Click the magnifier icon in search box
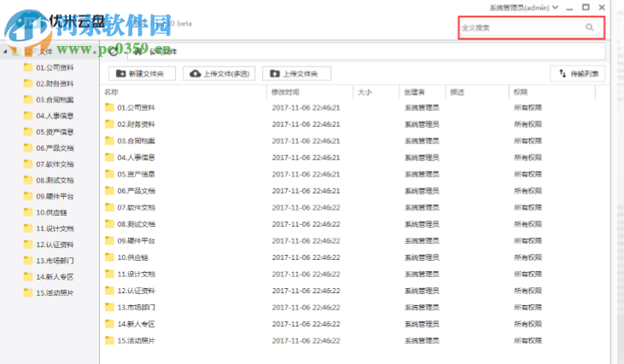The width and height of the screenshot is (624, 364). click(x=589, y=27)
